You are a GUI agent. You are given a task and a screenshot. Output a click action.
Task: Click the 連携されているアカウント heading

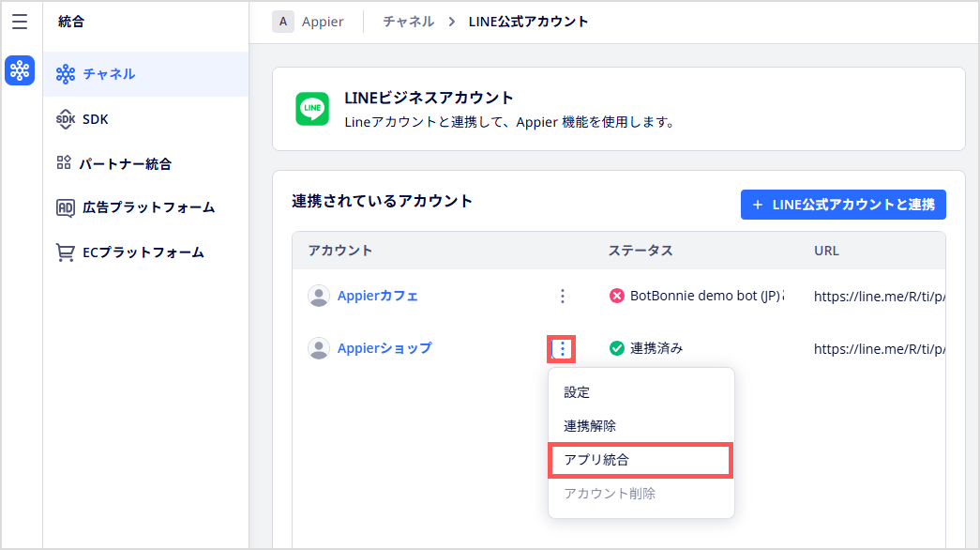click(382, 201)
